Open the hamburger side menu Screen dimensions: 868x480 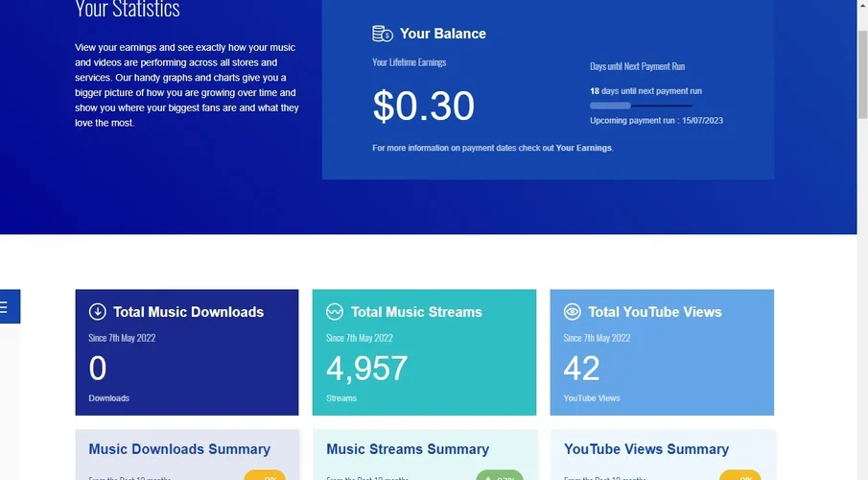tap(10, 306)
